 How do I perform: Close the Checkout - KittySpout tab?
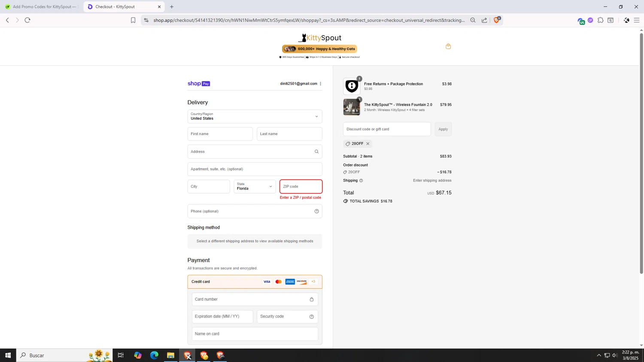(159, 7)
